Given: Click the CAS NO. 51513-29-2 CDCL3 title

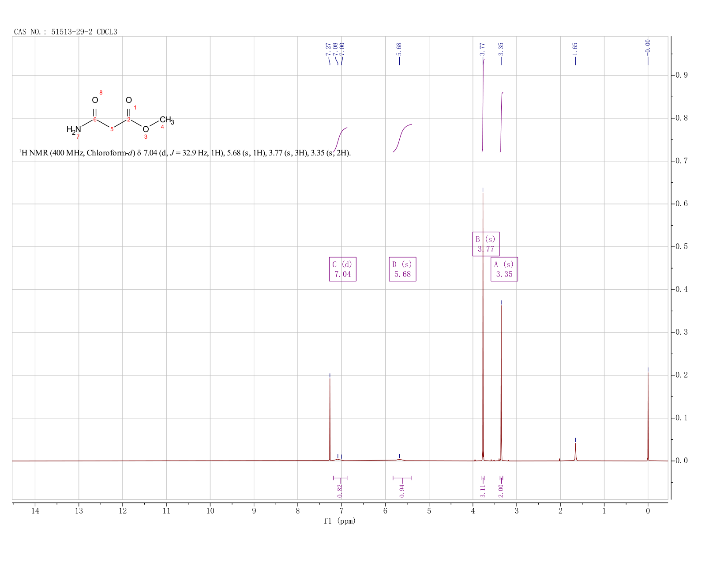Looking at the screenshot, I should click(66, 32).
